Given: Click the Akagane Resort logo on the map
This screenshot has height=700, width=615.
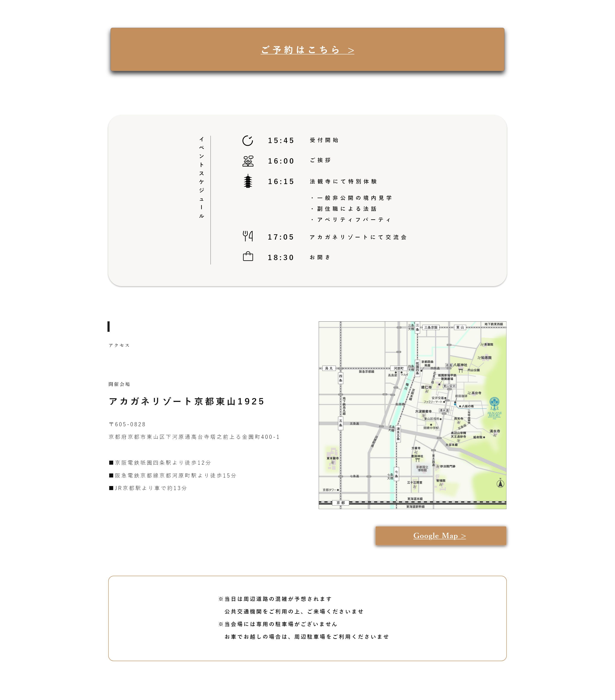Looking at the screenshot, I should [494, 408].
